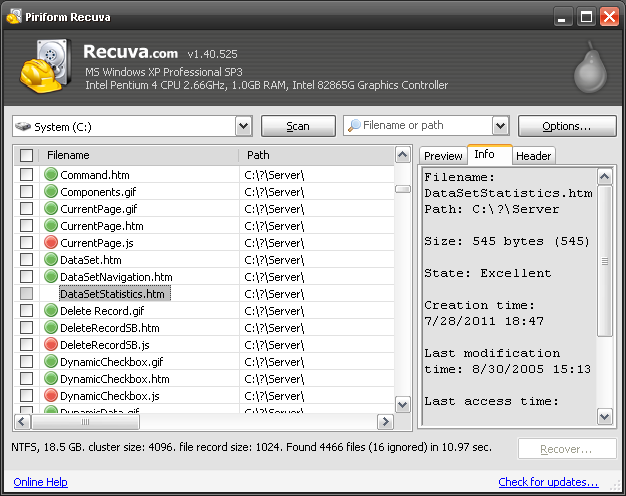626x496 pixels.
Task: Click the Size: 545 bytes line in Info
Action: [507, 241]
